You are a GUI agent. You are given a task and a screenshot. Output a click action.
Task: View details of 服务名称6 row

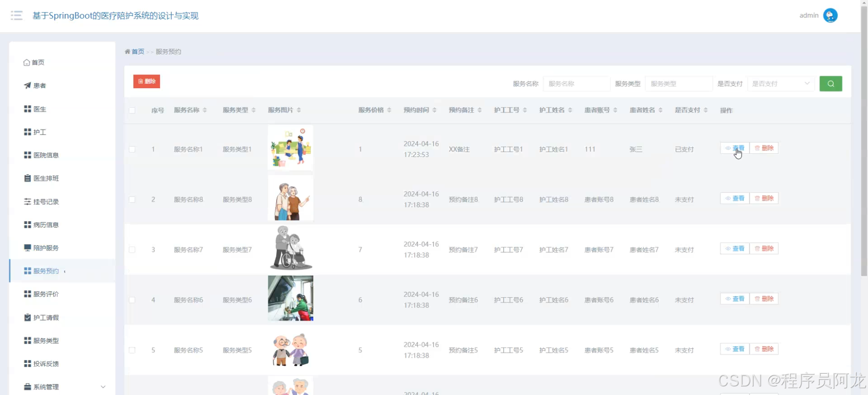735,299
